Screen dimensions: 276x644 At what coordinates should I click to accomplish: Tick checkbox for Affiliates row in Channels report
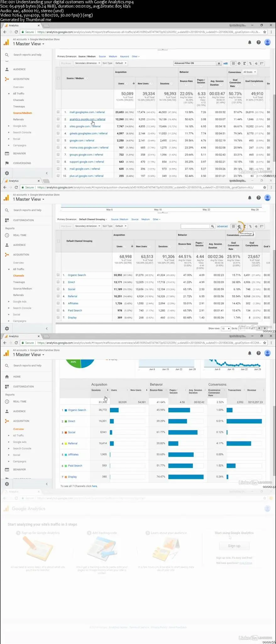[x=58, y=303]
